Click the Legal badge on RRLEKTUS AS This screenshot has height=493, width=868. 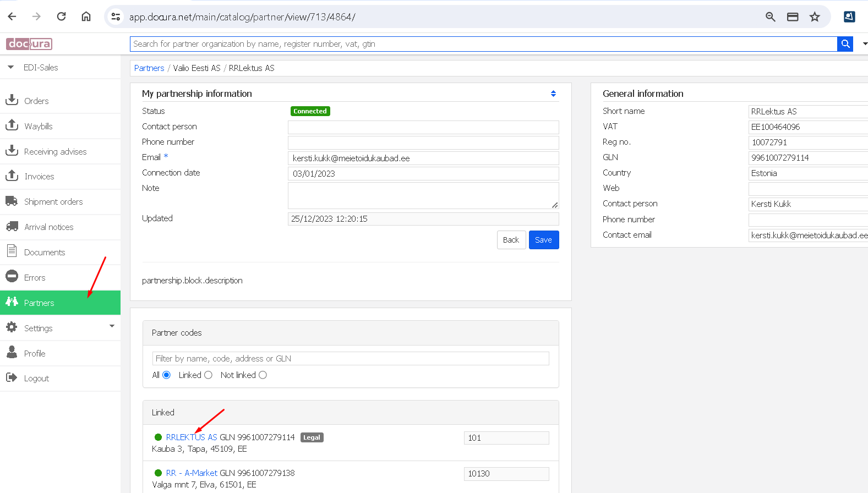pos(312,437)
